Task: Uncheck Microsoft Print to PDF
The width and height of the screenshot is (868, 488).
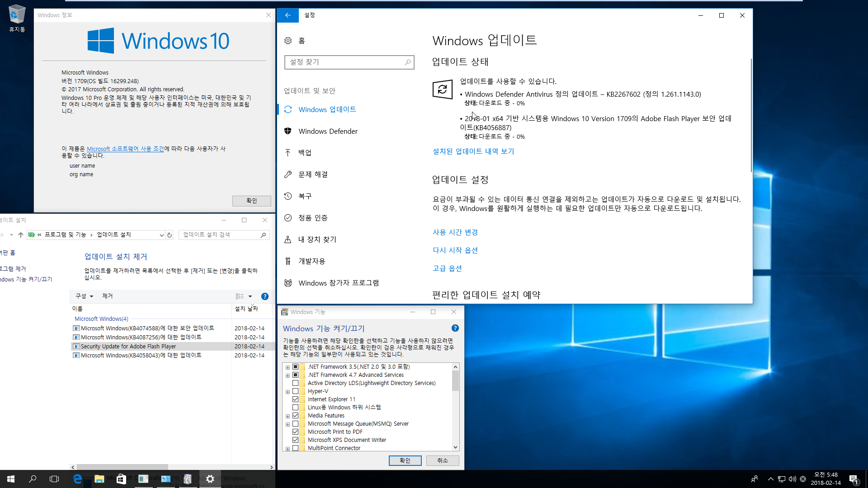Action: (x=295, y=432)
